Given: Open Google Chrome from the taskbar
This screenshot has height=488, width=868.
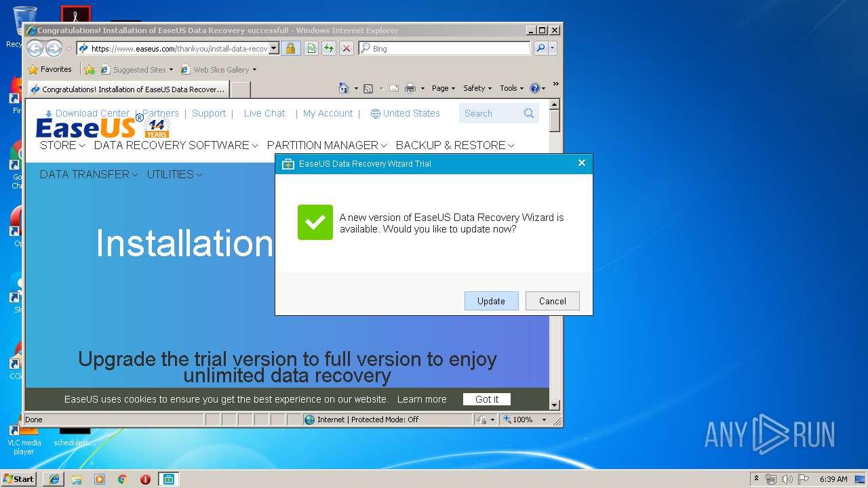Looking at the screenshot, I should coord(122,479).
